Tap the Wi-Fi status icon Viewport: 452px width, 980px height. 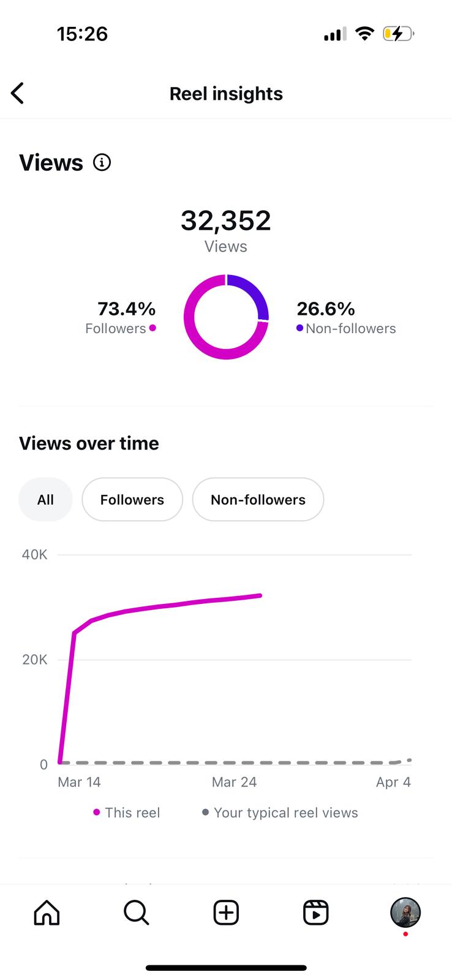pos(364,34)
